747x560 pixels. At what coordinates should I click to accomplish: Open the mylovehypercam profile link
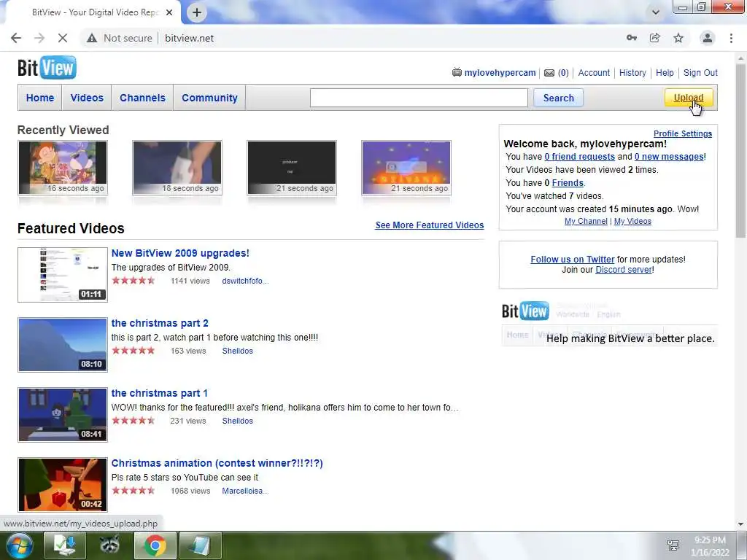tap(500, 73)
